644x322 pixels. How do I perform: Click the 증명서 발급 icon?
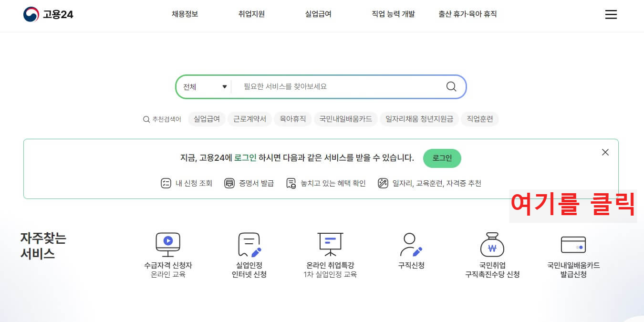229,183
